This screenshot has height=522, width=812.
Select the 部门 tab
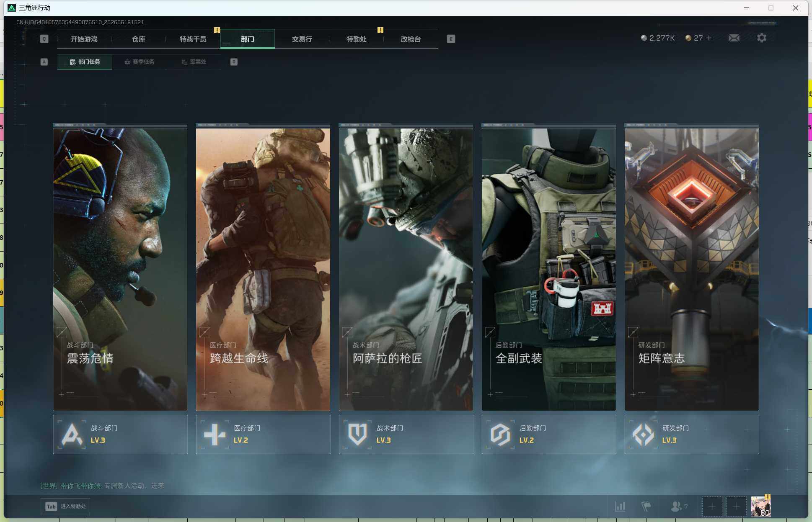click(248, 39)
